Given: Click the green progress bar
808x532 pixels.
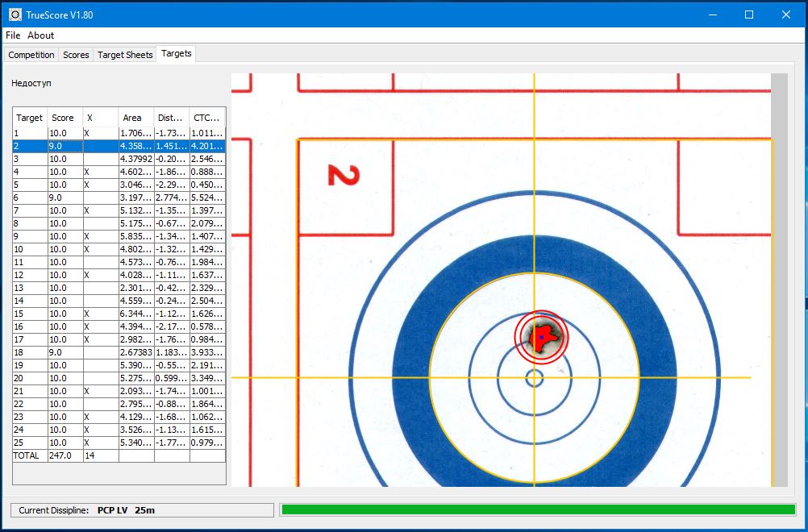Looking at the screenshot, I should (x=537, y=509).
